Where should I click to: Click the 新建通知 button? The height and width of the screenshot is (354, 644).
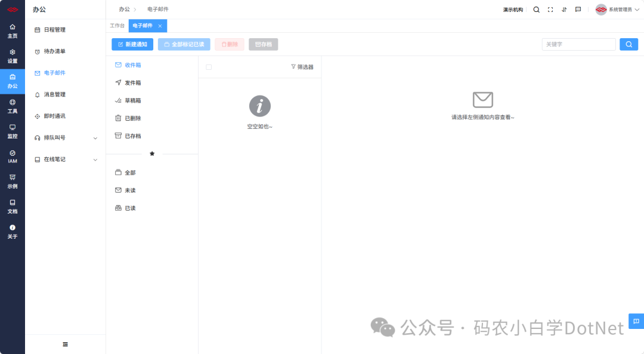pos(132,44)
